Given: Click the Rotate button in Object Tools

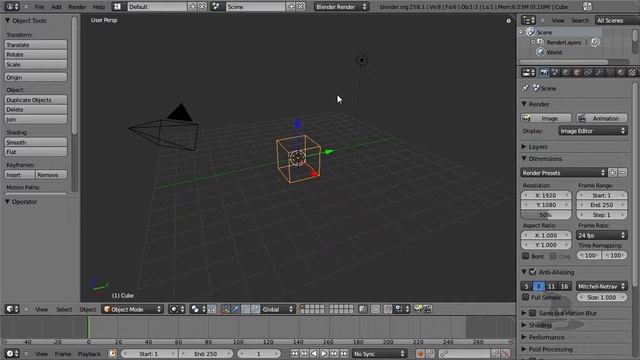Looking at the screenshot, I should pyautogui.click(x=36, y=54).
